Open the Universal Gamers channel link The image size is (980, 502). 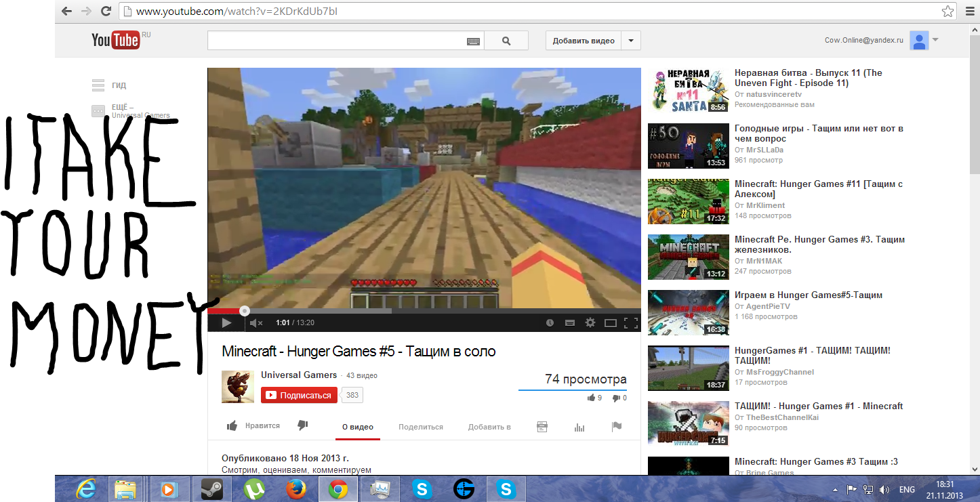pyautogui.click(x=299, y=375)
